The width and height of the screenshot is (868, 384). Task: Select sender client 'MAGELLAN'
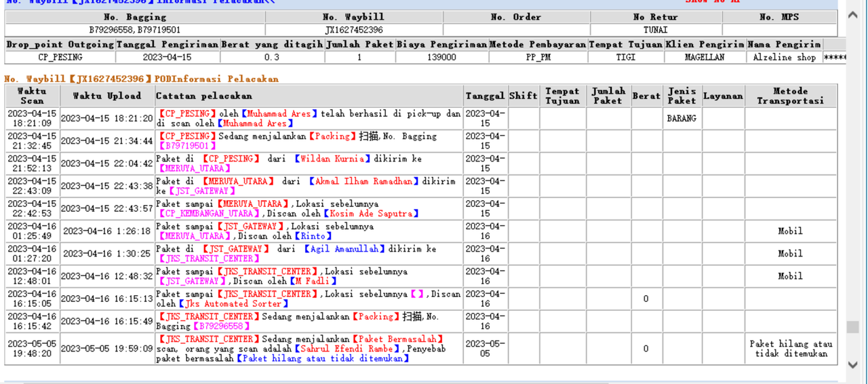705,58
